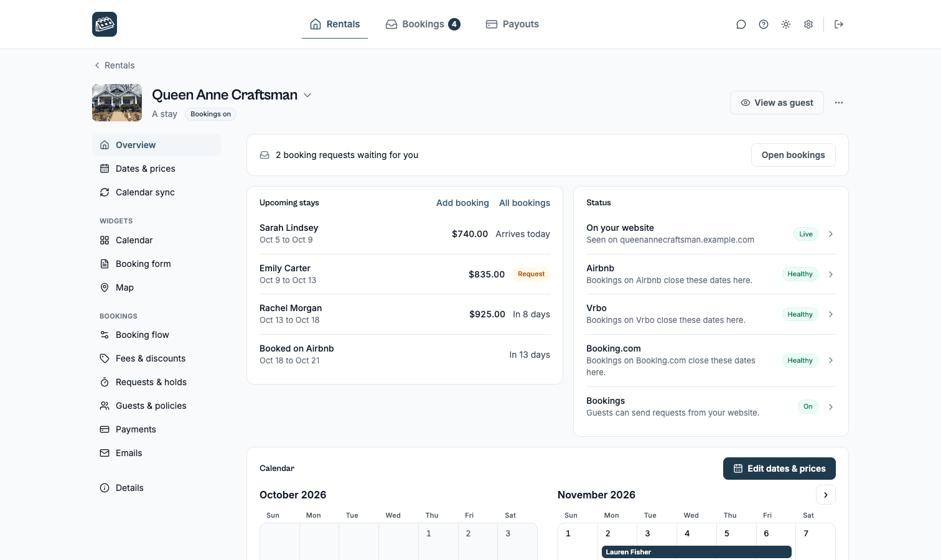Click Edit dates & prices button
941x560 pixels.
[x=779, y=469]
